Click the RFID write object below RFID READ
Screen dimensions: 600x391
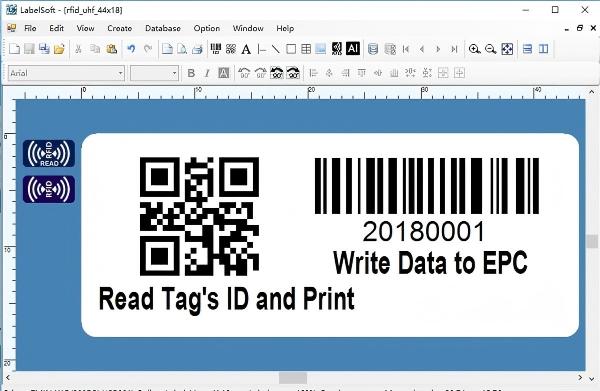(x=49, y=189)
